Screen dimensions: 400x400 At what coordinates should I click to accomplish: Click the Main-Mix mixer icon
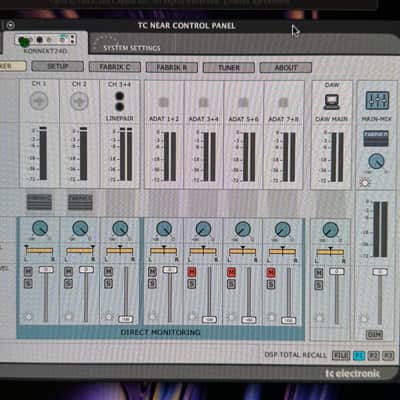pos(377,101)
